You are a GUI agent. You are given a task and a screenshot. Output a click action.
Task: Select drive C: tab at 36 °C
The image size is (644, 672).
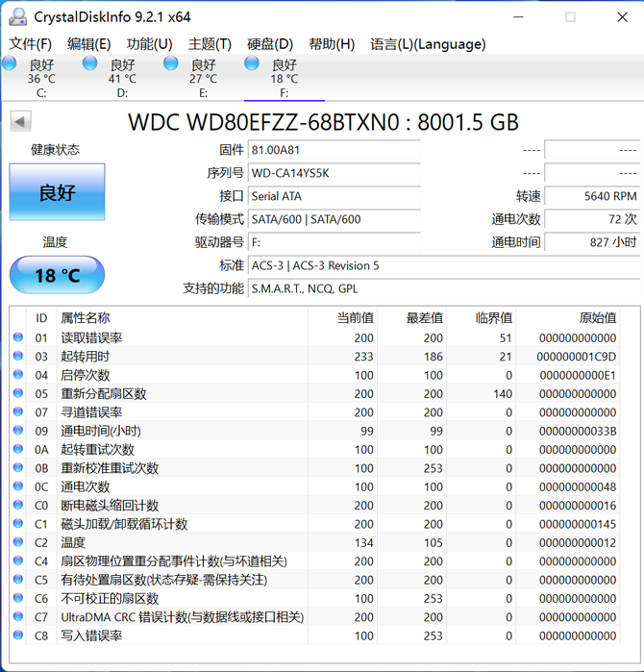pos(41,78)
